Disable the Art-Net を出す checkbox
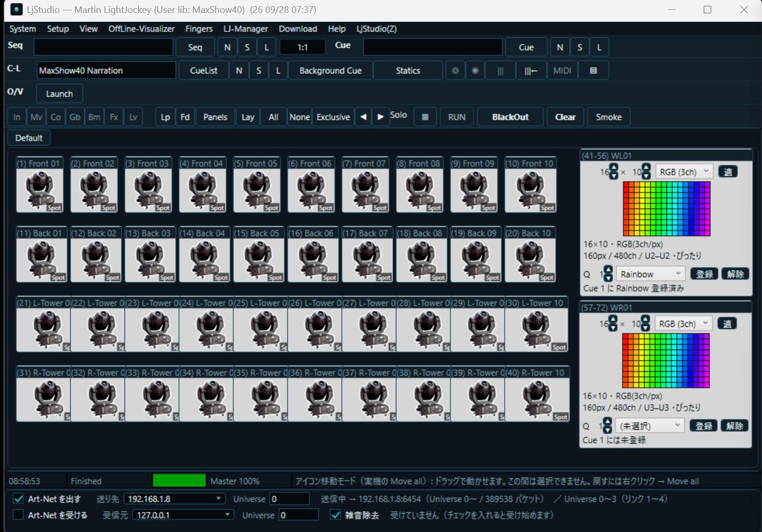The height and width of the screenshot is (532, 762). point(19,499)
